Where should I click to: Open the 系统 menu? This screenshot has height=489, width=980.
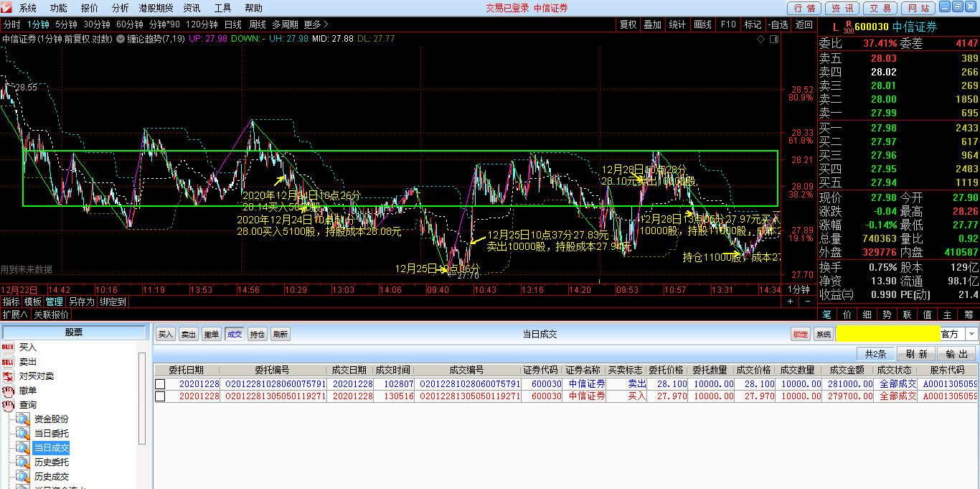tap(28, 8)
